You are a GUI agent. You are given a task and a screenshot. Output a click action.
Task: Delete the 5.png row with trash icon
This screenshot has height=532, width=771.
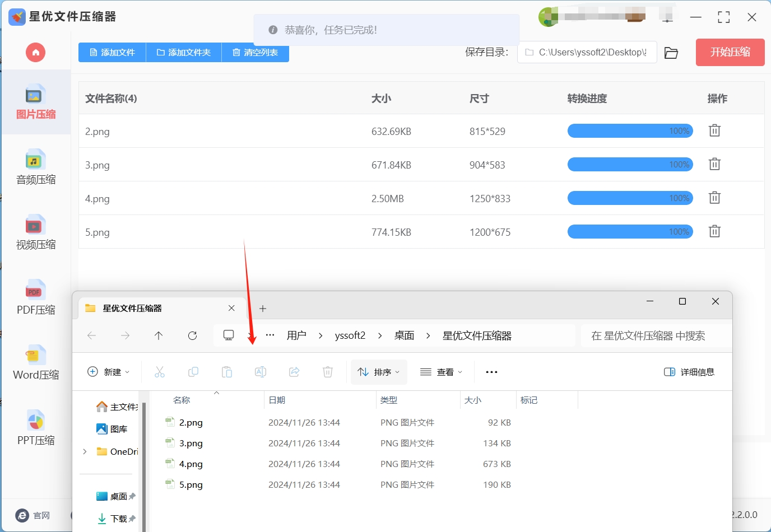coord(714,231)
